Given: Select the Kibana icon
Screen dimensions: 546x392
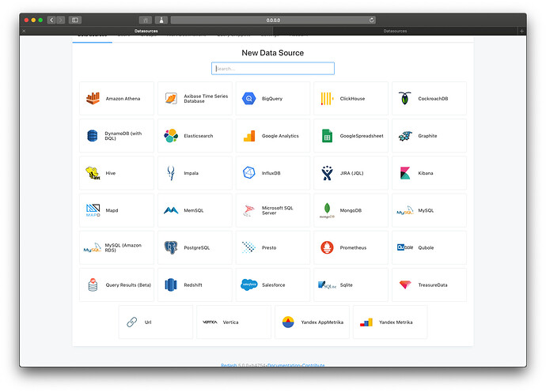Looking at the screenshot, I should coord(404,173).
